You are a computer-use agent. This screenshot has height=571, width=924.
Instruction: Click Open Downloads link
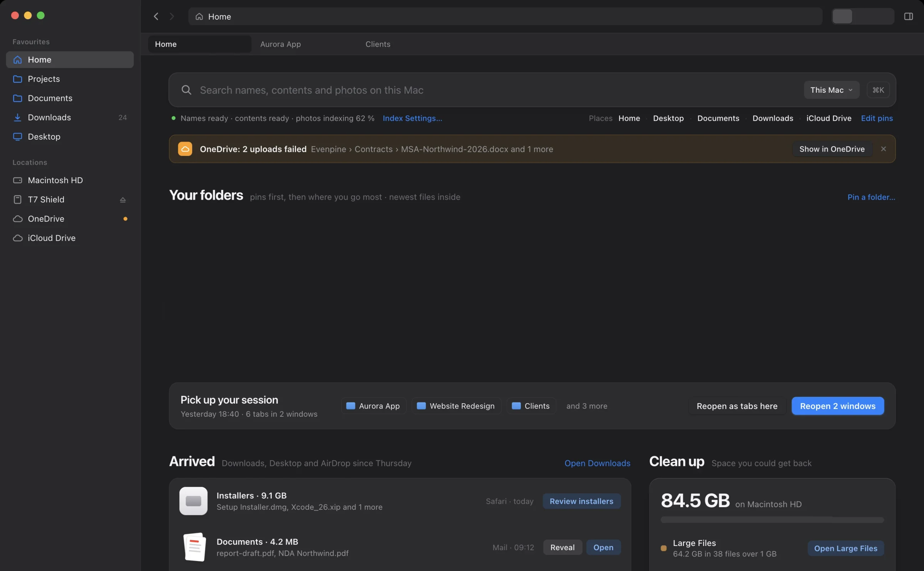pyautogui.click(x=597, y=463)
